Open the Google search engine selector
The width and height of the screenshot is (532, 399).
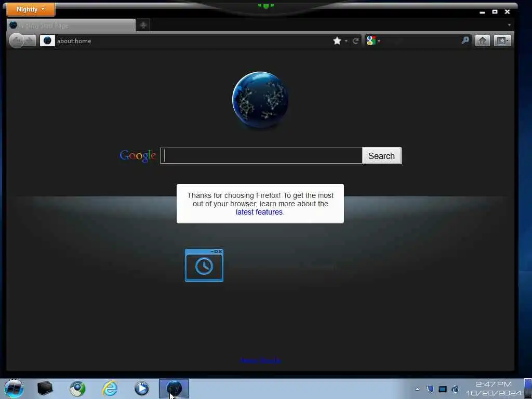373,41
